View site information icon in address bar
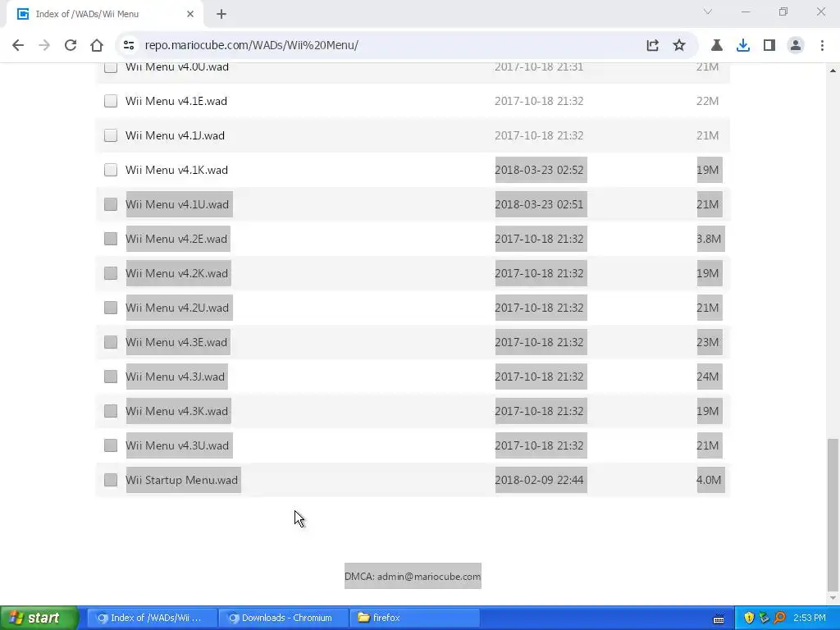The image size is (840, 630). [x=129, y=45]
